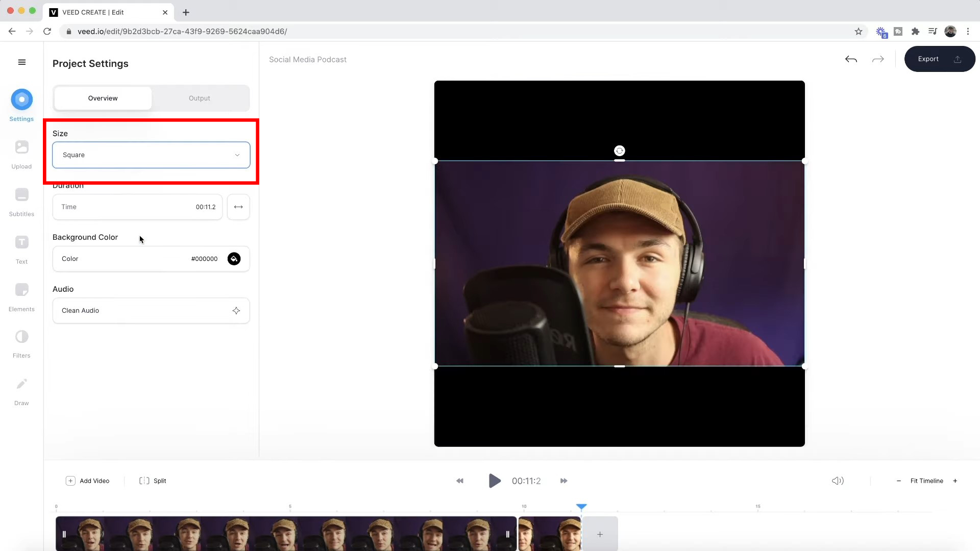
Task: Close the VEED CREATE tab
Action: point(165,12)
